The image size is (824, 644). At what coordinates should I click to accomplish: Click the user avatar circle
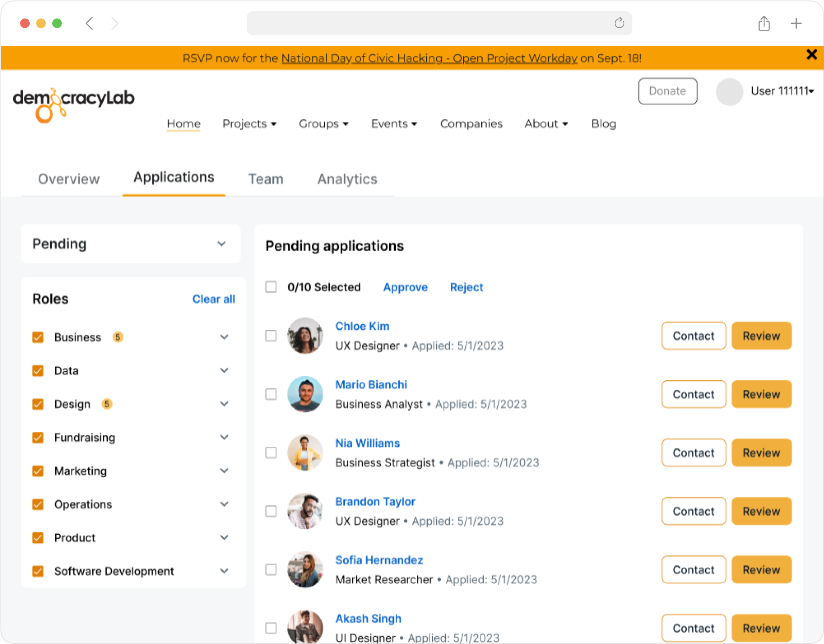pyautogui.click(x=729, y=92)
